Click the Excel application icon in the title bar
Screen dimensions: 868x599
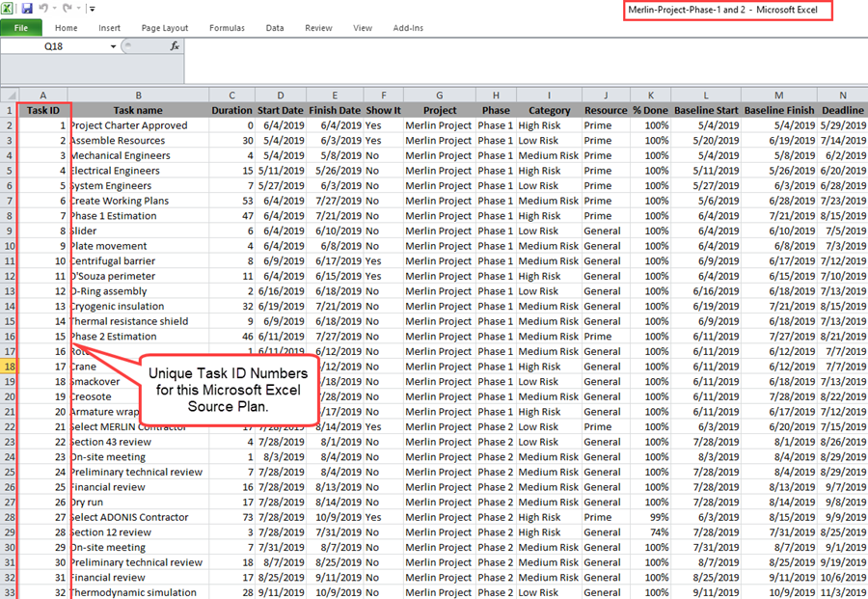[7, 8]
